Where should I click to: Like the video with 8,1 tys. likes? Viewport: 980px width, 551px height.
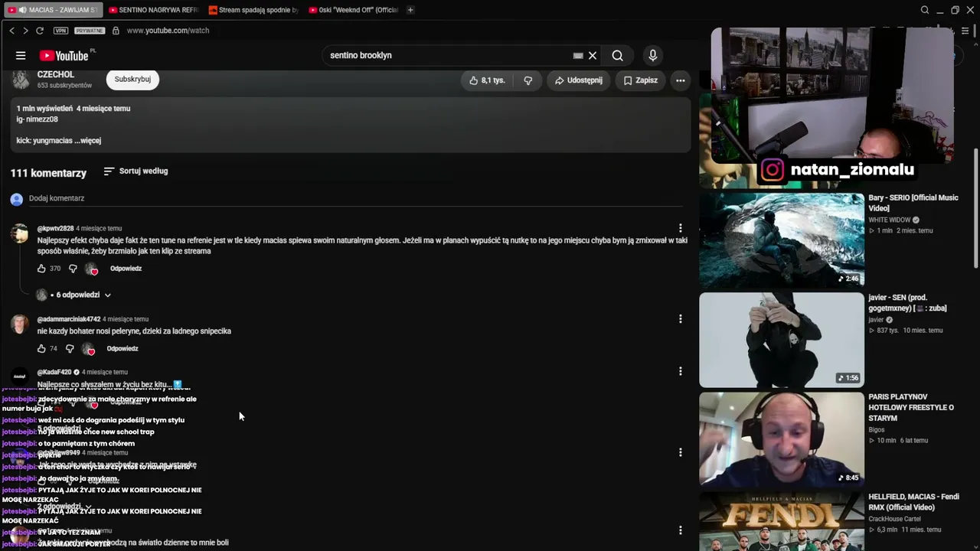coord(487,80)
